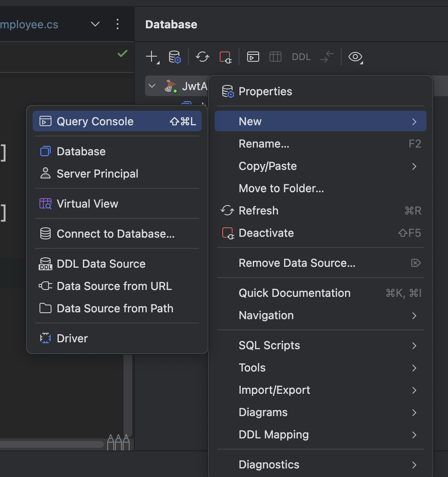448x477 pixels.
Task: Click the Refresh toolbar icon
Action: click(x=203, y=57)
